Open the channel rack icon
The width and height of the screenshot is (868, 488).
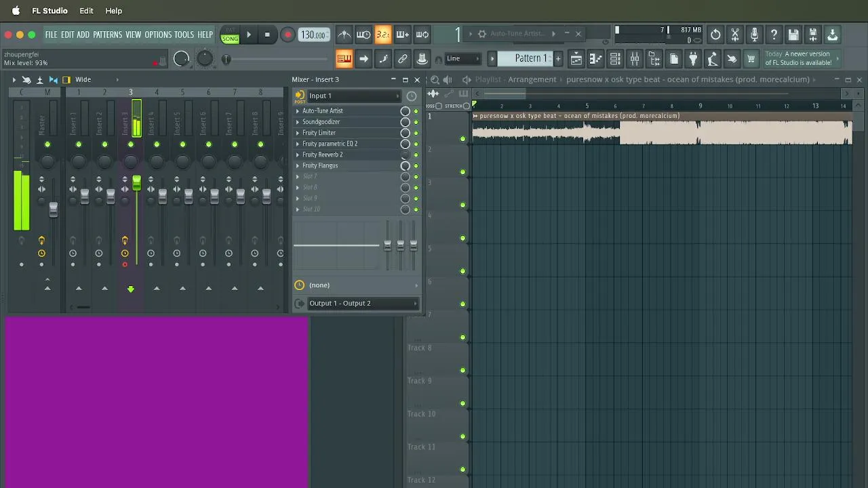click(x=615, y=59)
